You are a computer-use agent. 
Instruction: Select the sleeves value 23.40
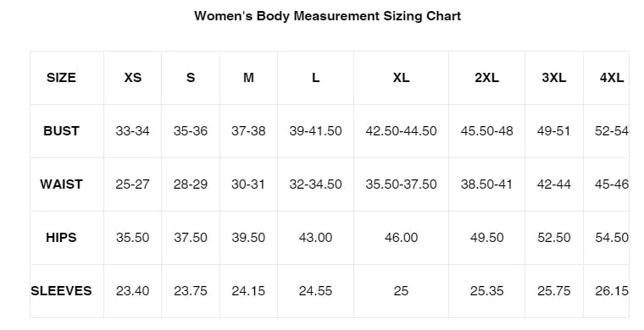tap(133, 290)
